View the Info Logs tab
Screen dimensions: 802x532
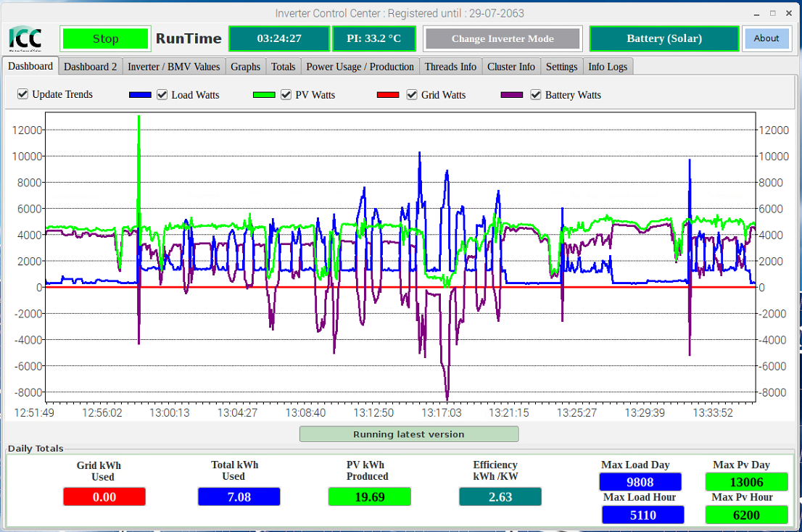608,67
